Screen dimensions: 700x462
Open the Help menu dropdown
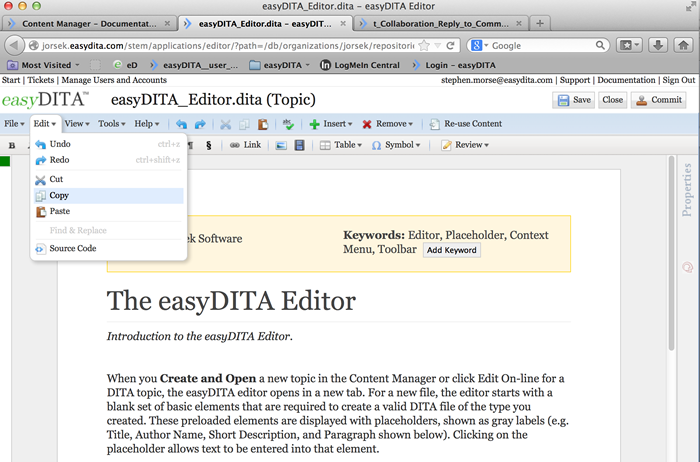pyautogui.click(x=147, y=124)
